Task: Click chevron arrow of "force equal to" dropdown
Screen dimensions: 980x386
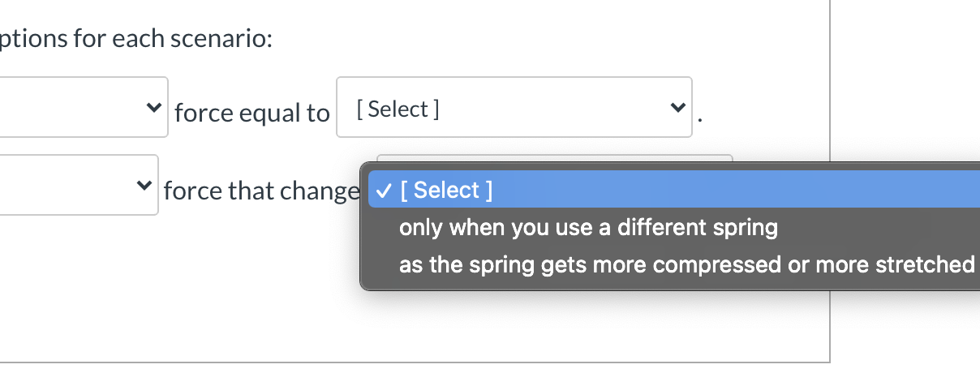Action: click(x=676, y=108)
